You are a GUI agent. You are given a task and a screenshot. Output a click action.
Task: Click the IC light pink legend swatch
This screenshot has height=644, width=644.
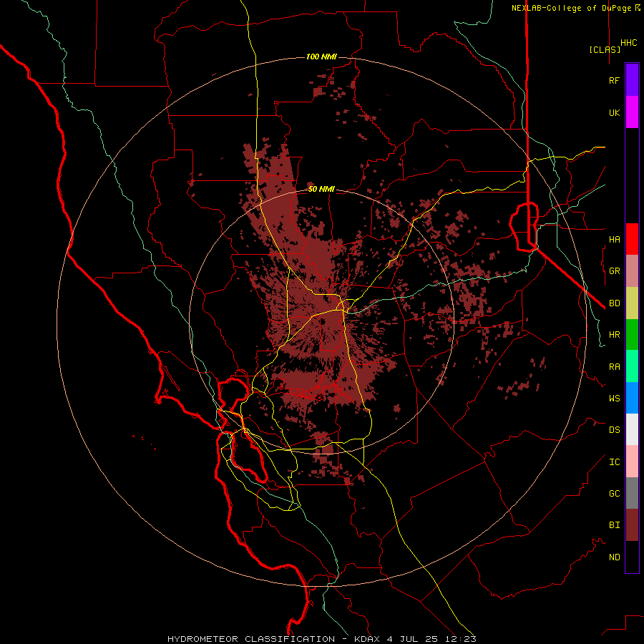tap(632, 462)
